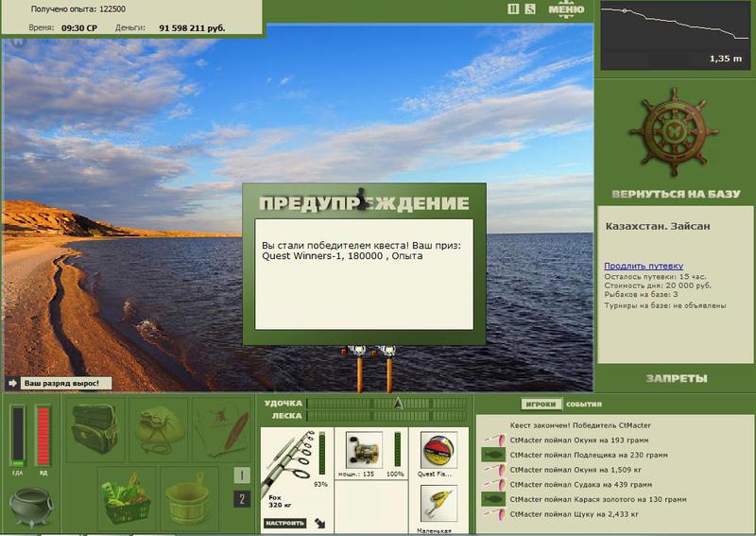Click the Карася золотого на 130 грамм entry

point(598,499)
